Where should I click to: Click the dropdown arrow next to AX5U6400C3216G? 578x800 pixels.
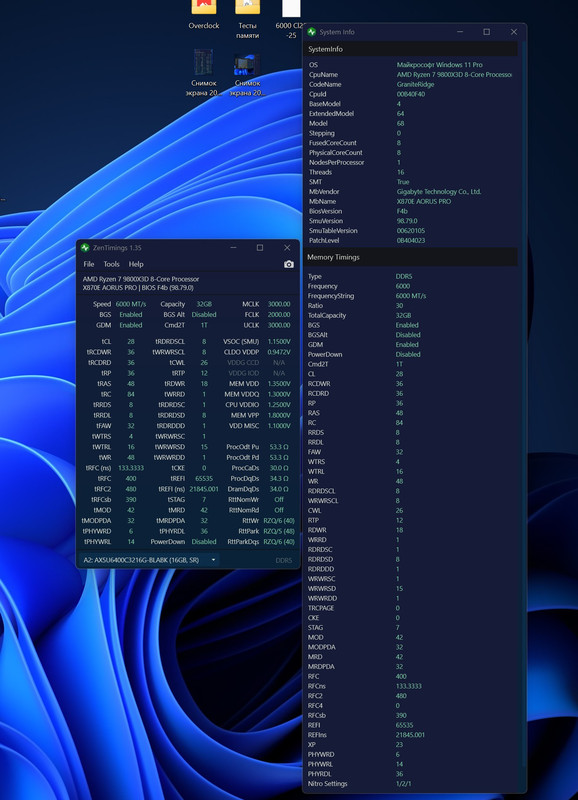(213, 560)
